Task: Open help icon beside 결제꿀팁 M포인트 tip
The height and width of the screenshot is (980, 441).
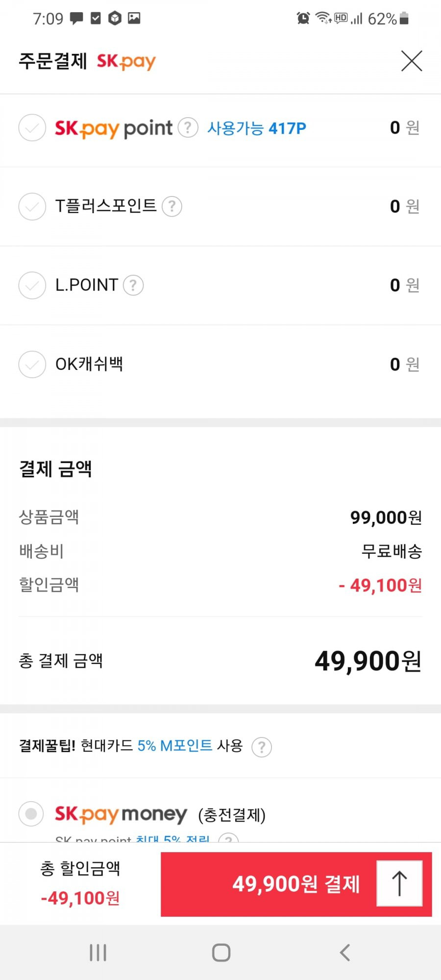Action: pos(262,747)
